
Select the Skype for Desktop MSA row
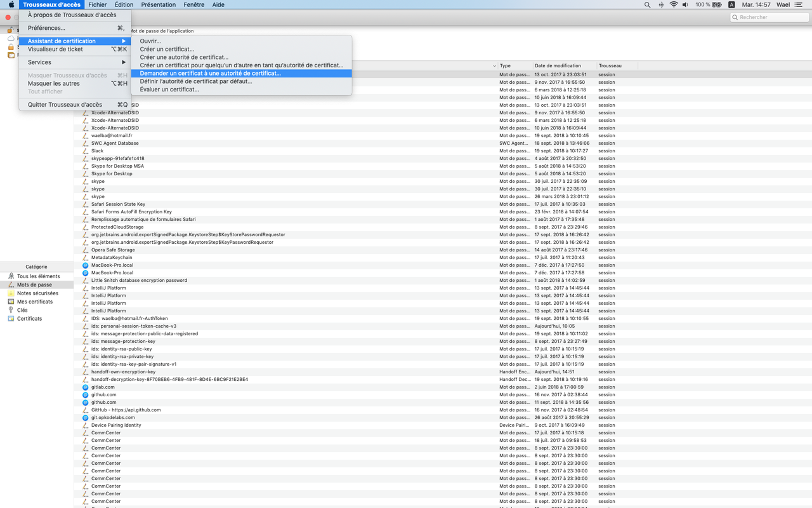[x=443, y=166]
